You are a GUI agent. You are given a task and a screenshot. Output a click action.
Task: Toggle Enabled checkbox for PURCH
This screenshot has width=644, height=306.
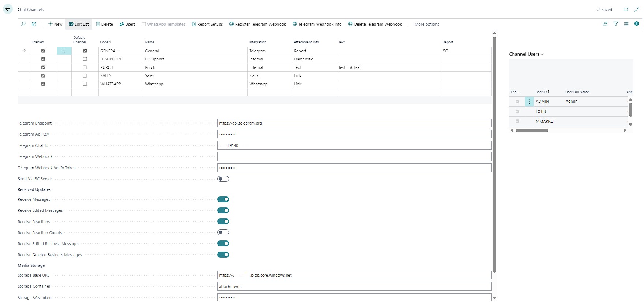tap(43, 67)
